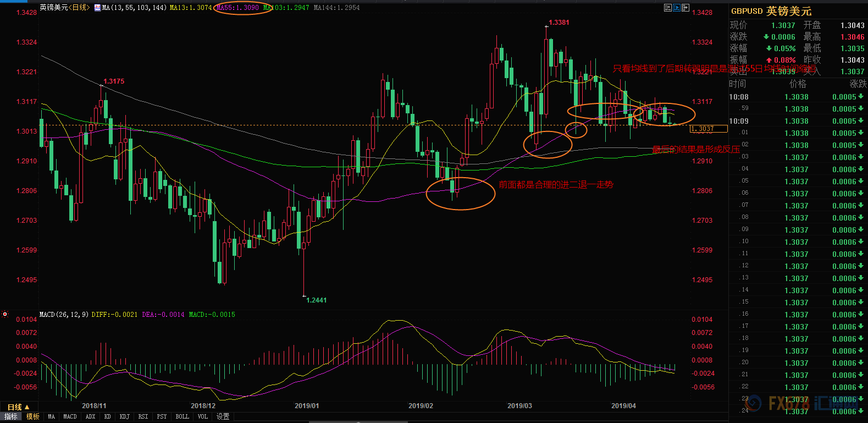Open the 设置 settings button
868x423 pixels.
pyautogui.click(x=223, y=417)
